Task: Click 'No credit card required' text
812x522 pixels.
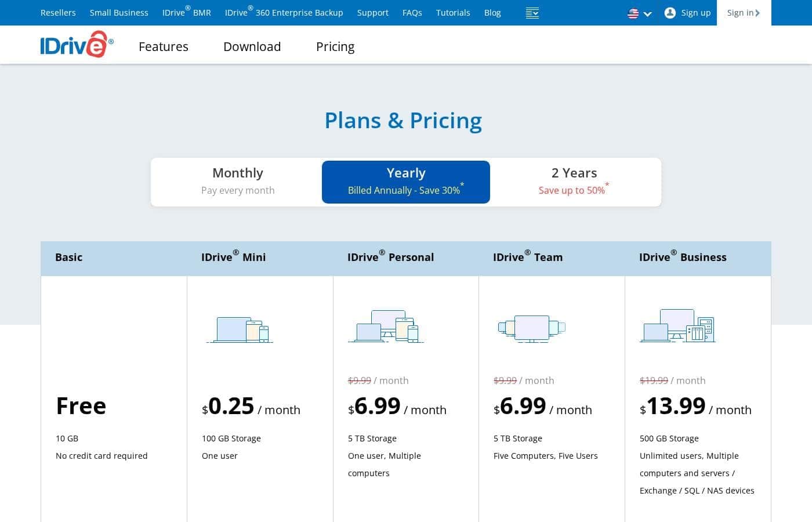Action: (x=101, y=456)
